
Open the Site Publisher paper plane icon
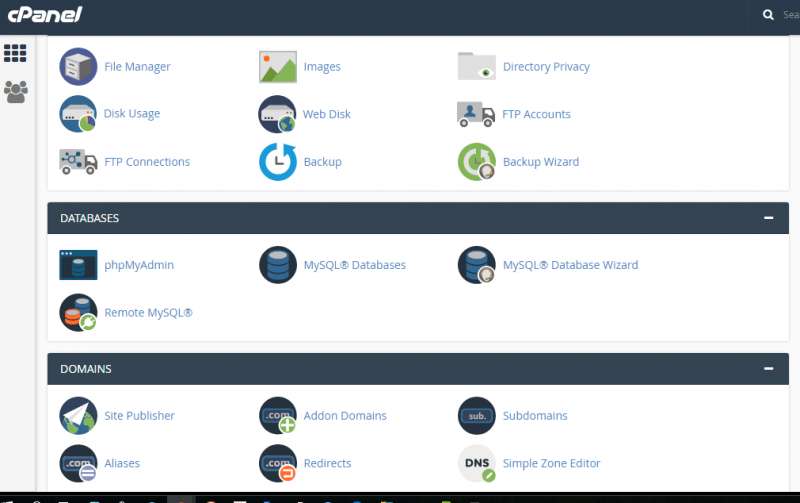pos(78,415)
